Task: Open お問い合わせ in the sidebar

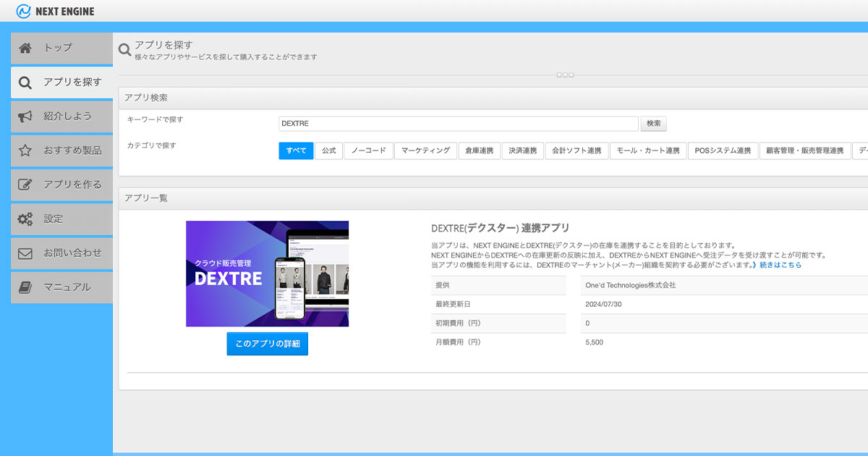Action: pos(61,253)
